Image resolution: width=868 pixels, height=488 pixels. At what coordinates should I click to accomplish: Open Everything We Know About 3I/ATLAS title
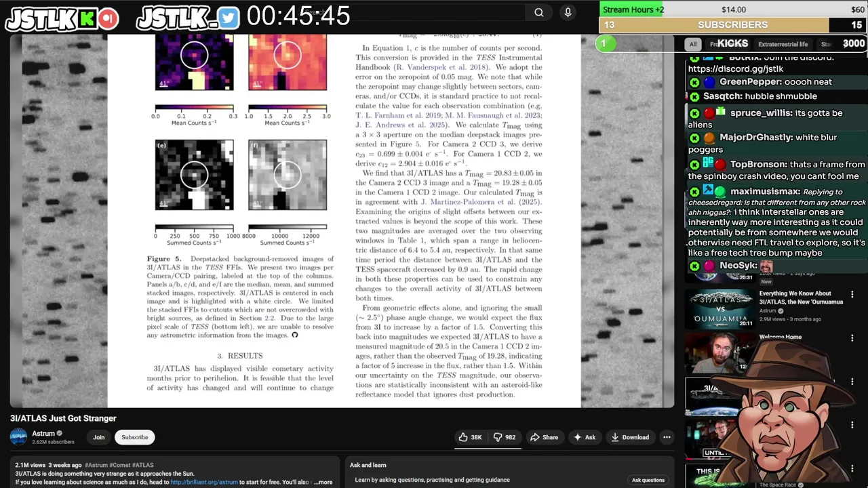(x=801, y=298)
